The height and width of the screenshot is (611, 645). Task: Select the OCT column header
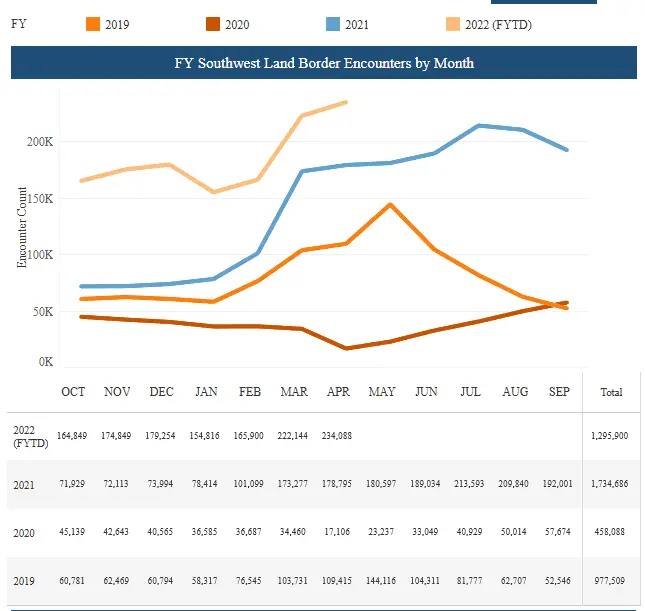pyautogui.click(x=73, y=392)
